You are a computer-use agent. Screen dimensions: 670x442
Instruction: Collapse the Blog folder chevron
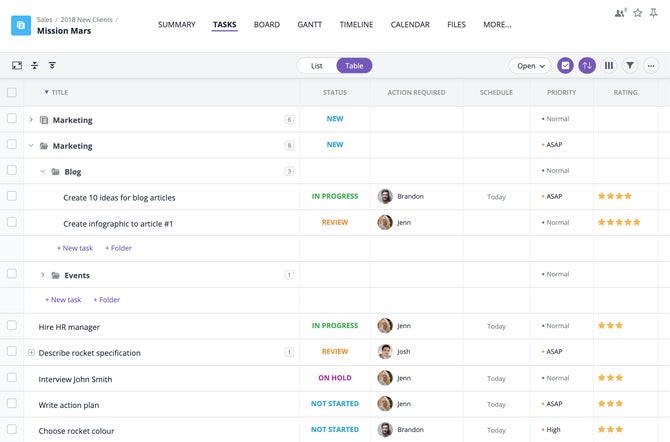tap(43, 171)
